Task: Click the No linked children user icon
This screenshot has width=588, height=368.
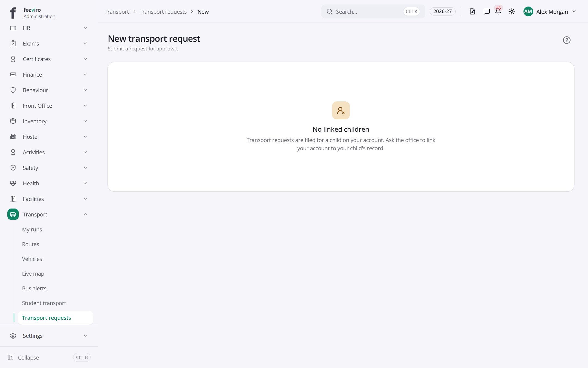Action: point(341,110)
